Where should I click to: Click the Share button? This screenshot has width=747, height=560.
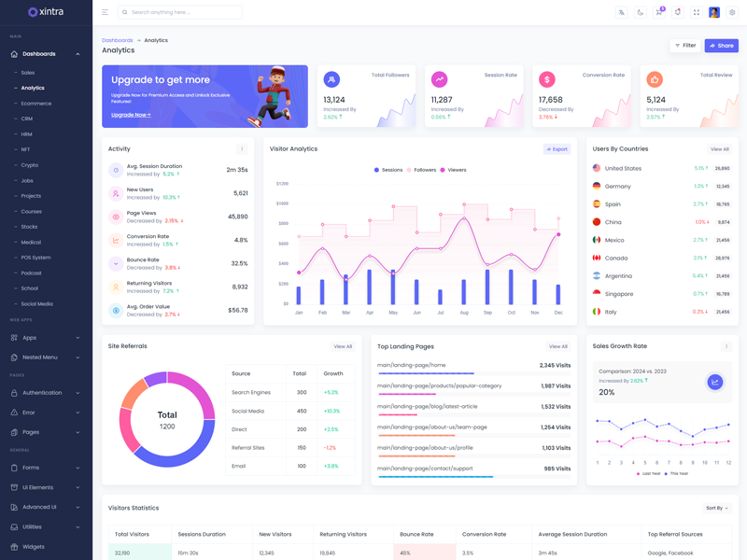tap(721, 45)
